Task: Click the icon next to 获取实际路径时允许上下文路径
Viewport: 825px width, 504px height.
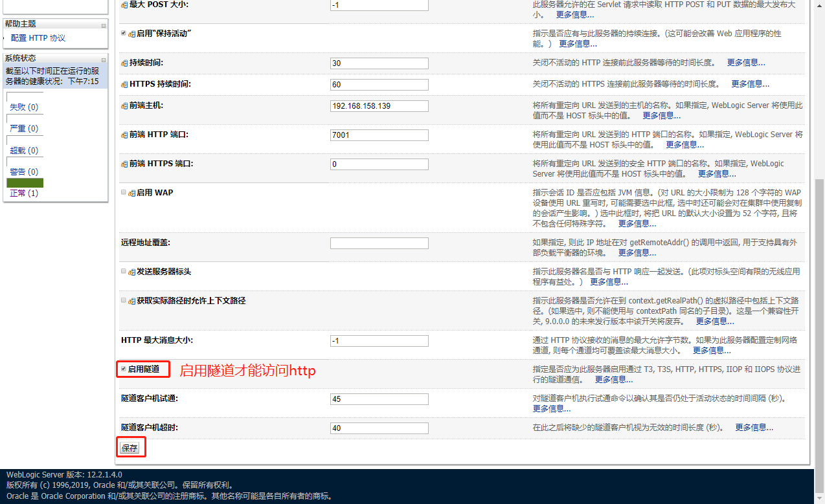Action: click(132, 301)
